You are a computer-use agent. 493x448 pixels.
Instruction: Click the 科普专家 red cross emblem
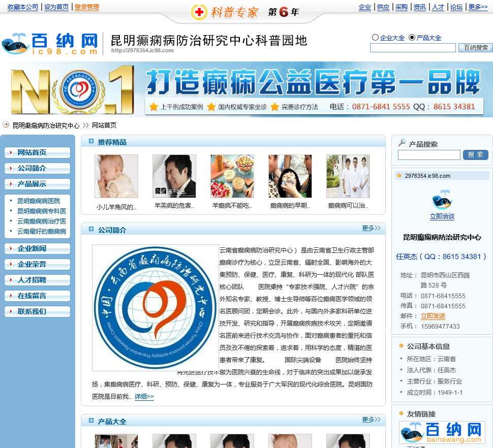tap(199, 12)
